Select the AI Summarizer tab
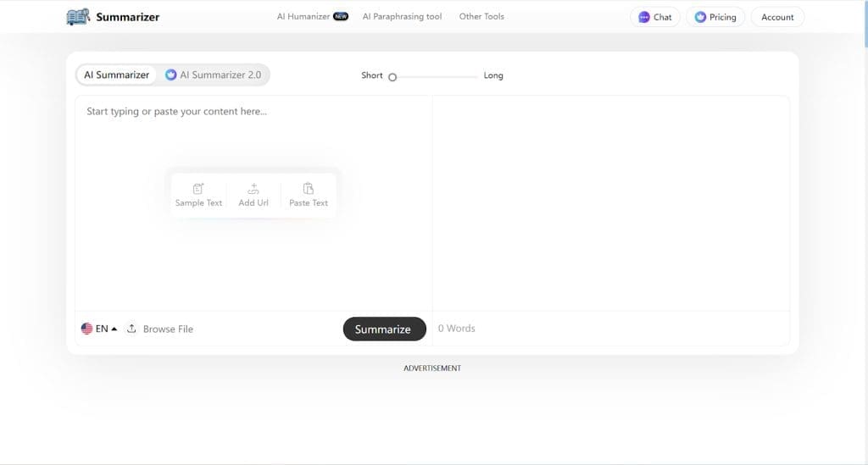This screenshot has width=868, height=465. 116,75
